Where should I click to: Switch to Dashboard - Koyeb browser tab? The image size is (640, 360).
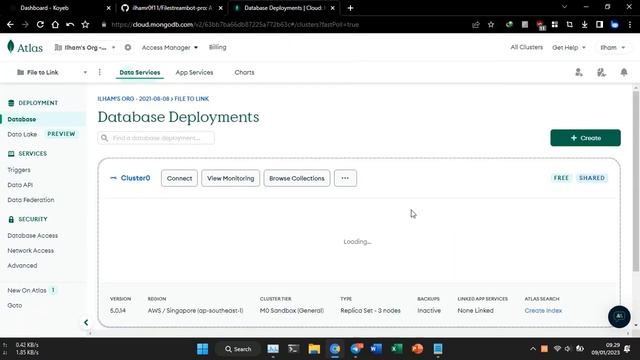(57, 8)
